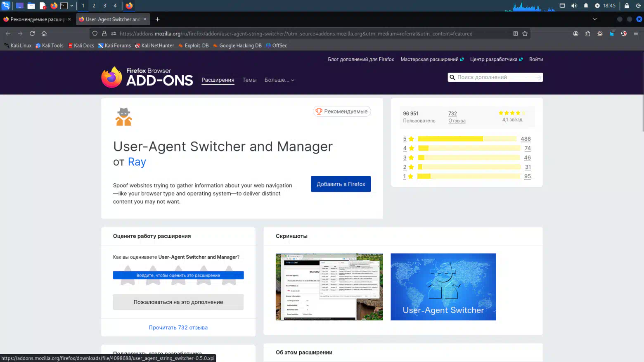The image size is (644, 362).
Task: Expand the list all tabs chevron
Action: point(594,19)
